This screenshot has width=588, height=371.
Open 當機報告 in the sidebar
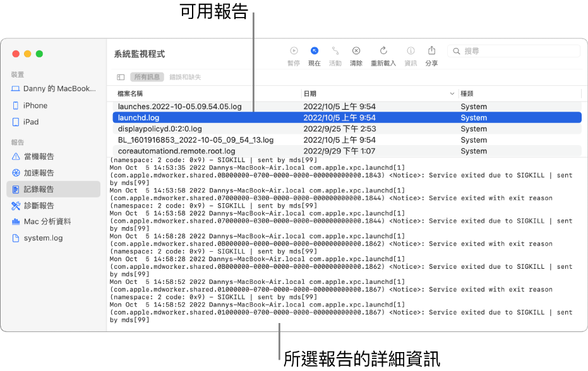(x=39, y=156)
